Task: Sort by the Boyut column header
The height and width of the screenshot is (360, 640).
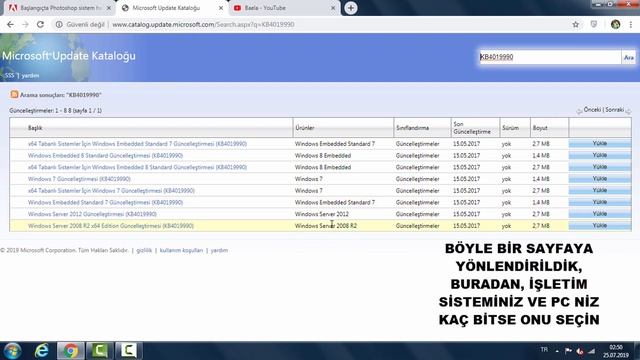Action: coord(540,128)
